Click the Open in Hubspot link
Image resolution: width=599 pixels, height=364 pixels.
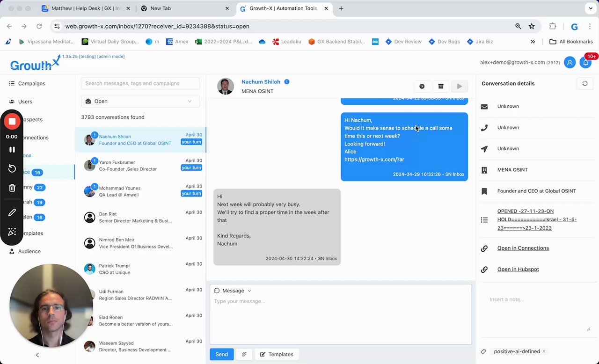pyautogui.click(x=518, y=269)
